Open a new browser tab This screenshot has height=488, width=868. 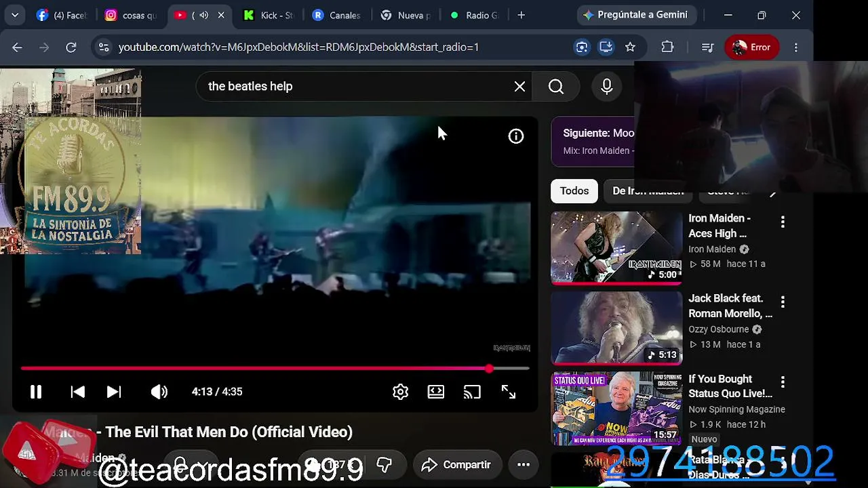click(x=521, y=15)
